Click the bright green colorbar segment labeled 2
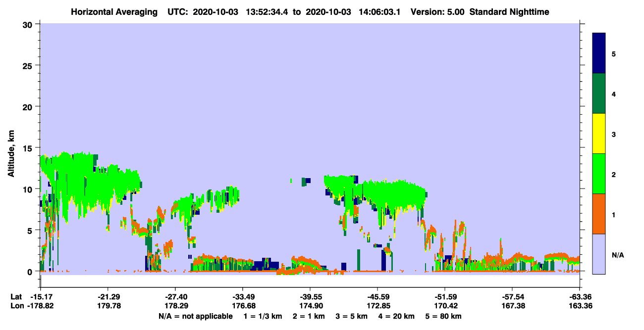This screenshot has height=330, width=644. [x=599, y=174]
